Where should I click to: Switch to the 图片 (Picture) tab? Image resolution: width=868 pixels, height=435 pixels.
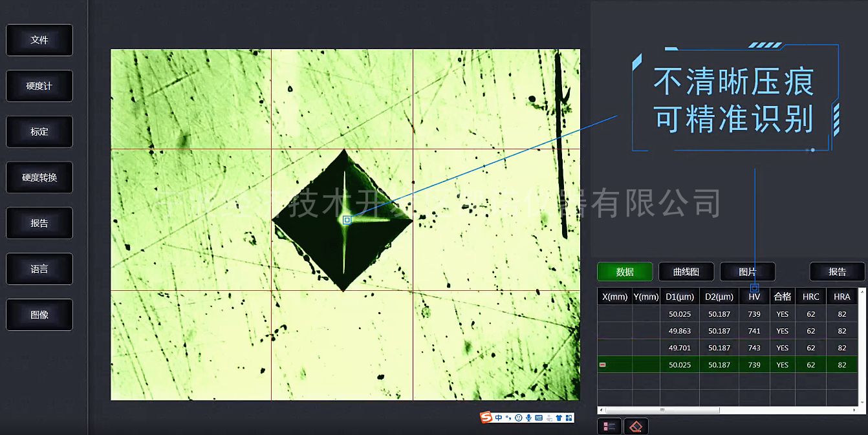(747, 272)
